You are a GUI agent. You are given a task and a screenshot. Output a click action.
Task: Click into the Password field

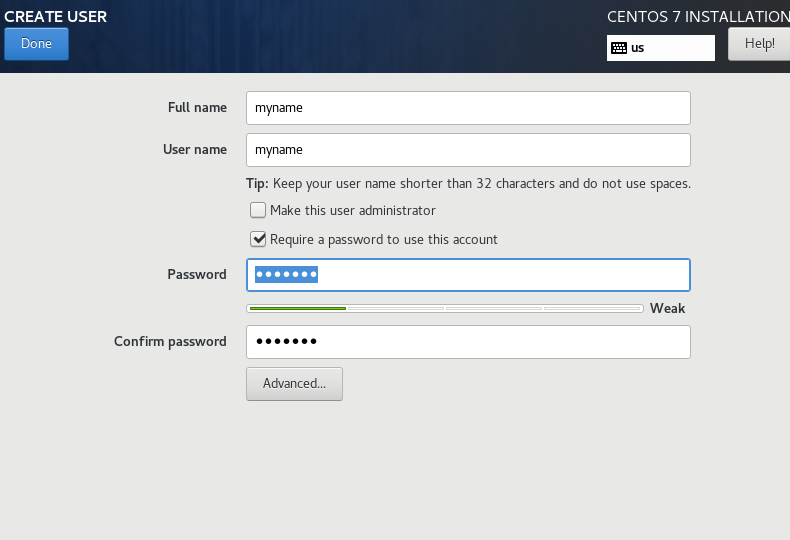468,275
